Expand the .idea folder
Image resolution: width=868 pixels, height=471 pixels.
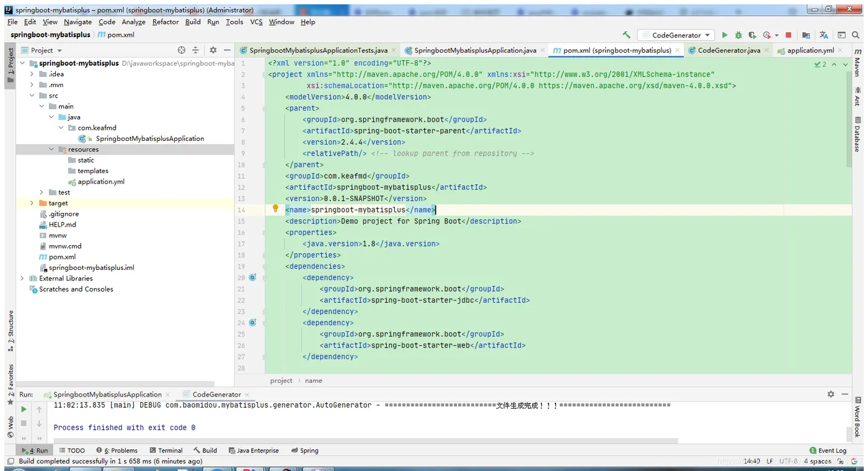[32, 74]
